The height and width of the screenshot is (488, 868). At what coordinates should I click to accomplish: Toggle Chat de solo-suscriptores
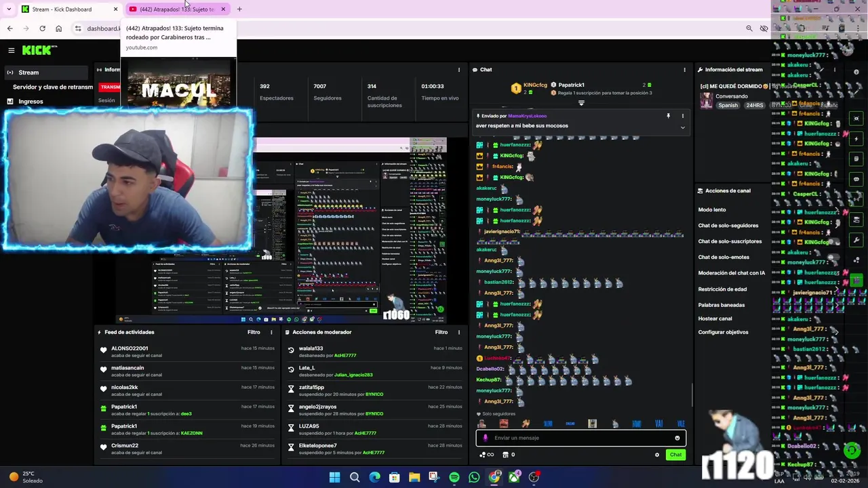click(x=730, y=241)
